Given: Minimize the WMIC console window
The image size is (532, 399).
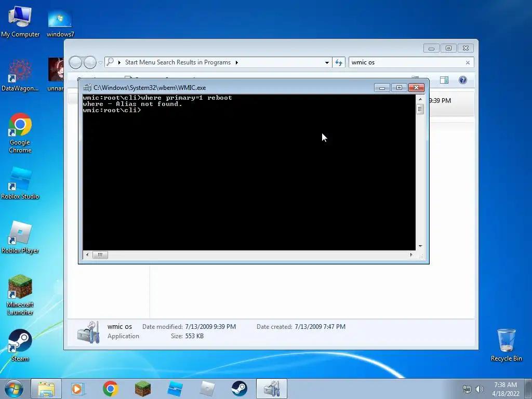Looking at the screenshot, I should coord(382,87).
